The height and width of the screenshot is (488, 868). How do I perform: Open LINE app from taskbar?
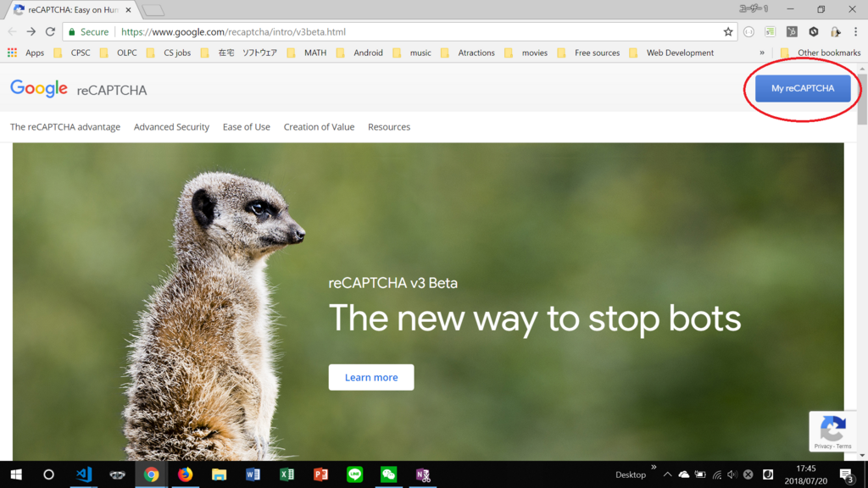point(354,474)
